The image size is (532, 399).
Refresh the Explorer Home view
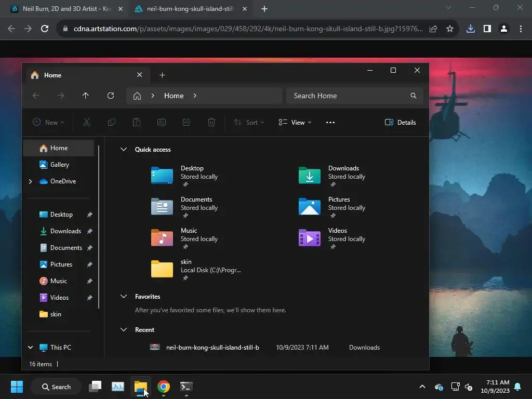pyautogui.click(x=111, y=96)
